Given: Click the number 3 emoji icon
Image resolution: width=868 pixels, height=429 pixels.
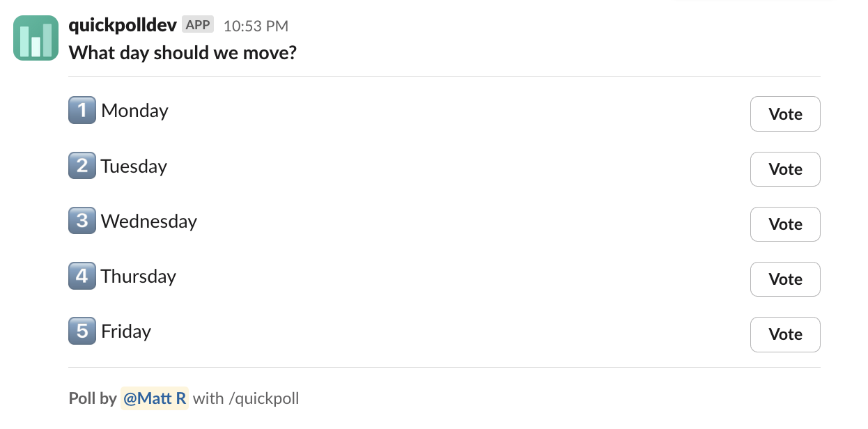Looking at the screenshot, I should (x=82, y=221).
